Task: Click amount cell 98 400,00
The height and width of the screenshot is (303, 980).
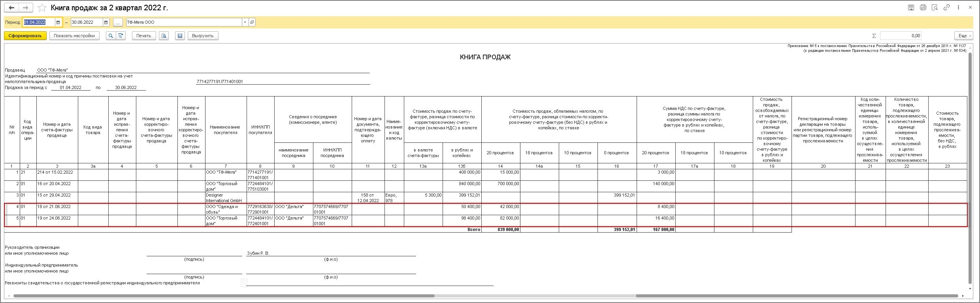Action: tap(462, 221)
